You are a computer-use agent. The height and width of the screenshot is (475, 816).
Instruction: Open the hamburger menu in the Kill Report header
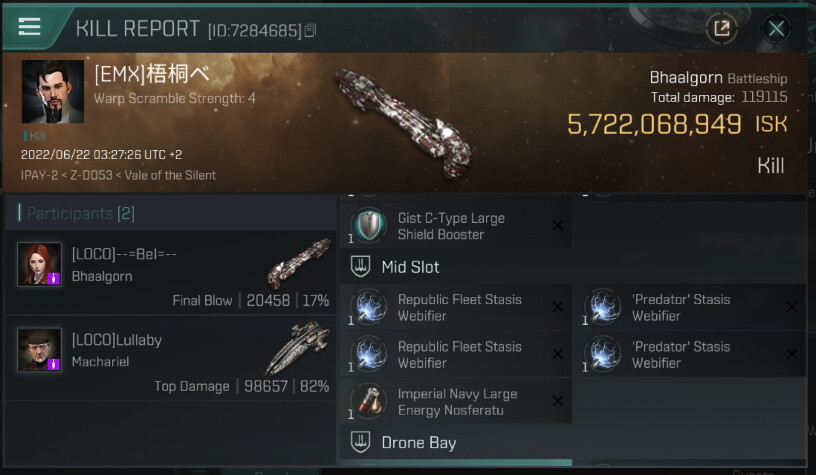[30, 27]
